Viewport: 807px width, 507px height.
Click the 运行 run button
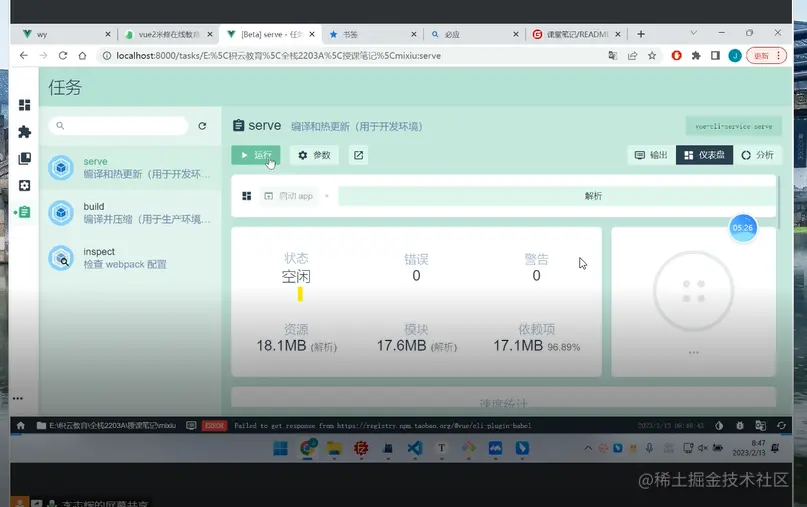pyautogui.click(x=256, y=155)
